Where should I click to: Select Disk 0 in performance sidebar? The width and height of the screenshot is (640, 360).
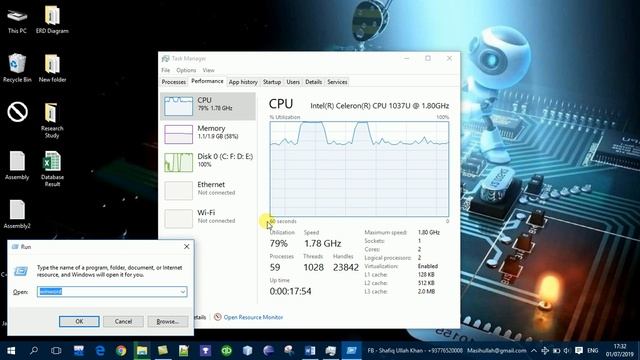tap(208, 162)
